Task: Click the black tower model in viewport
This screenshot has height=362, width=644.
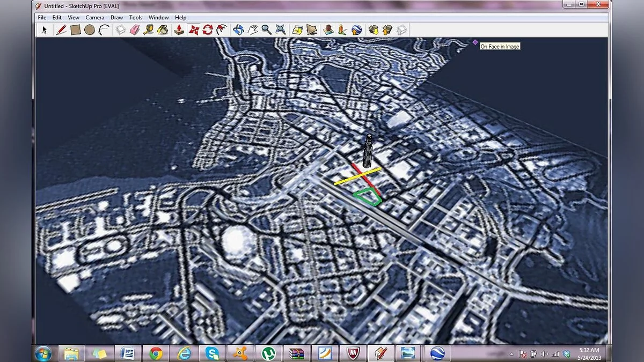Action: coord(369,151)
